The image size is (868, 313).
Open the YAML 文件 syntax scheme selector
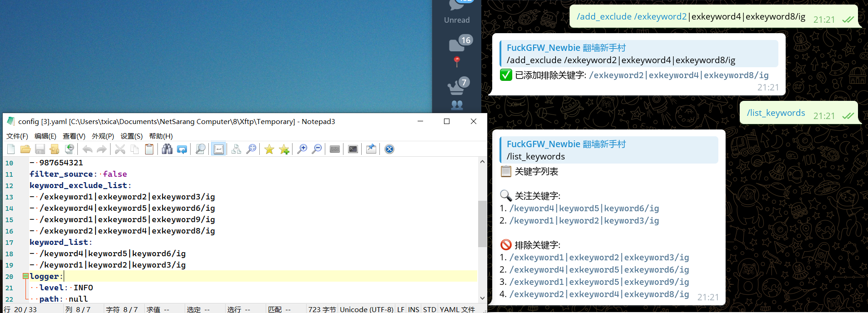coord(457,309)
